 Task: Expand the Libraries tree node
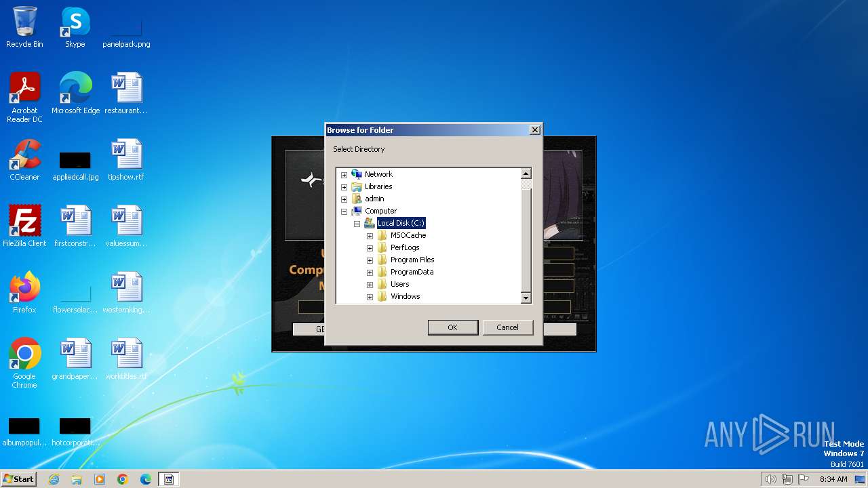(344, 187)
